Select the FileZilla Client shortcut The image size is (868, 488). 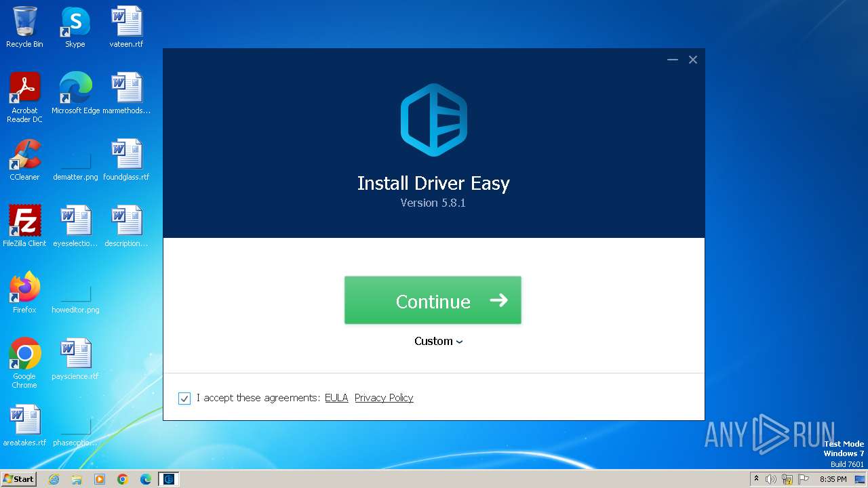tap(24, 226)
